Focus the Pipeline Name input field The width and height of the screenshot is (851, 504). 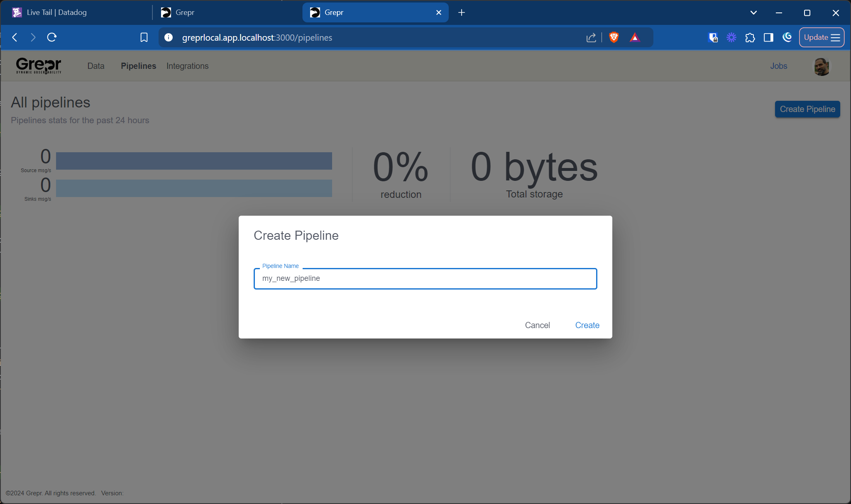click(425, 278)
